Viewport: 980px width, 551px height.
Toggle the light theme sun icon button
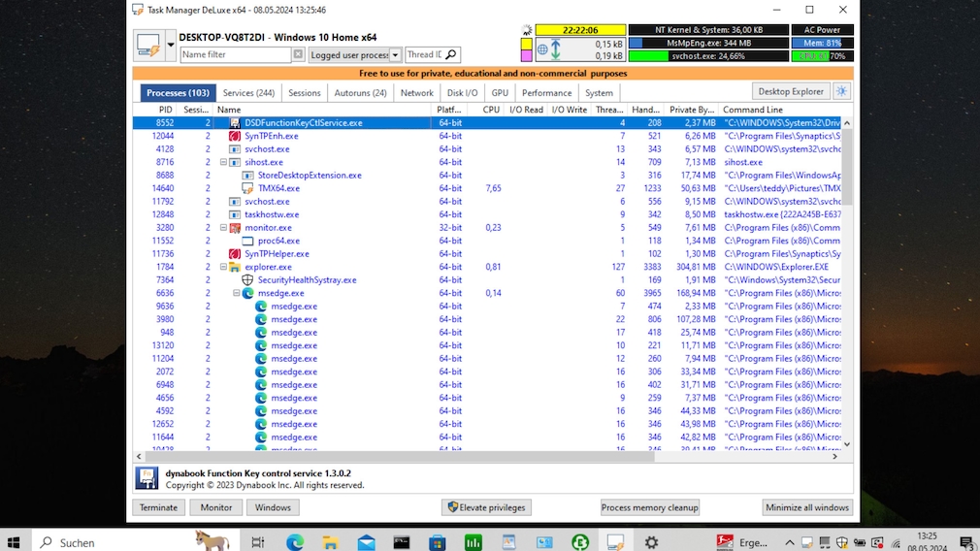[842, 92]
